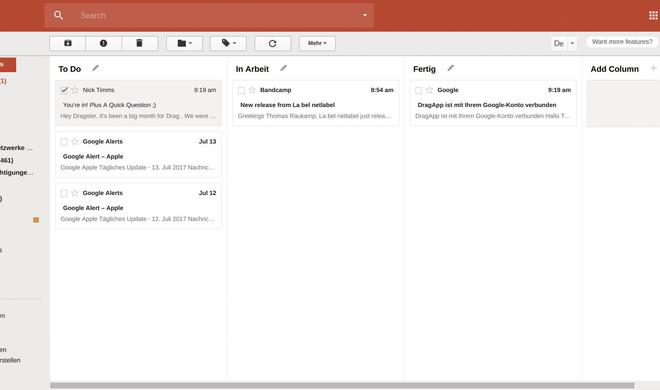Edit the To Do column title

[x=96, y=68]
